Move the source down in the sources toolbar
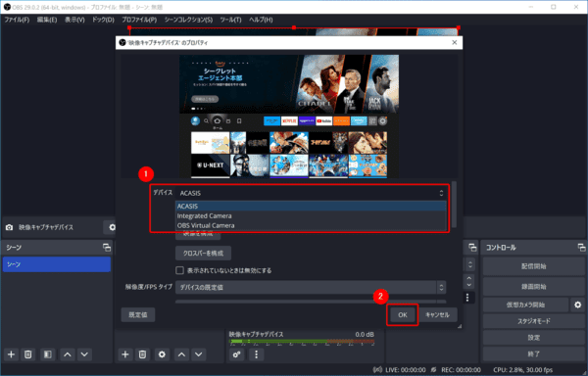 click(x=198, y=354)
